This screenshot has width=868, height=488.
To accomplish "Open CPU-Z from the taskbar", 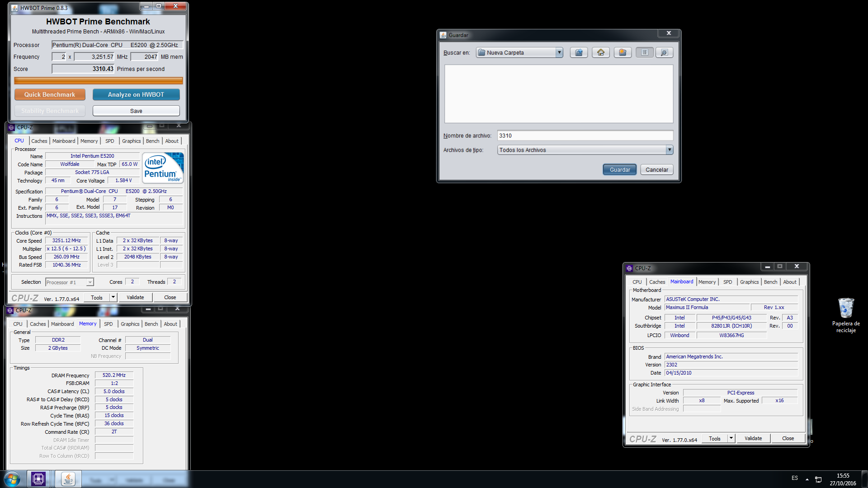I will [x=38, y=479].
